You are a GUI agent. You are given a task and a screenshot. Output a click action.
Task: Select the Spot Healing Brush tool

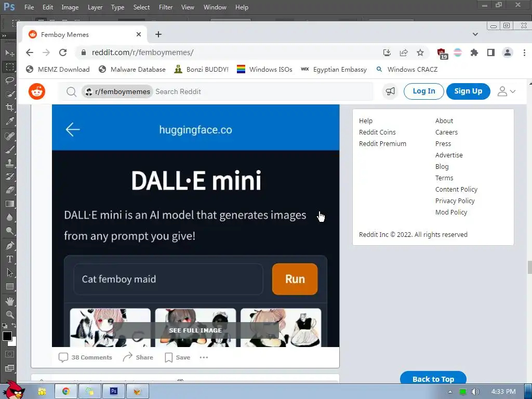[x=9, y=136]
